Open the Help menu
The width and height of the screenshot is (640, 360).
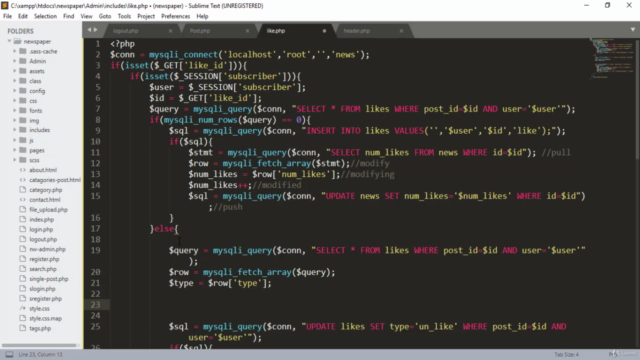(202, 16)
